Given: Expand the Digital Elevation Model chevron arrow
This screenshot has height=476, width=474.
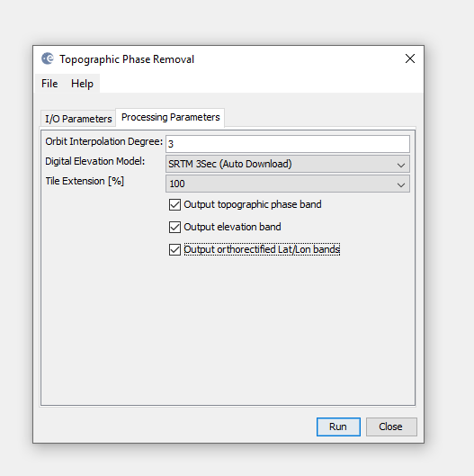Looking at the screenshot, I should point(401,166).
